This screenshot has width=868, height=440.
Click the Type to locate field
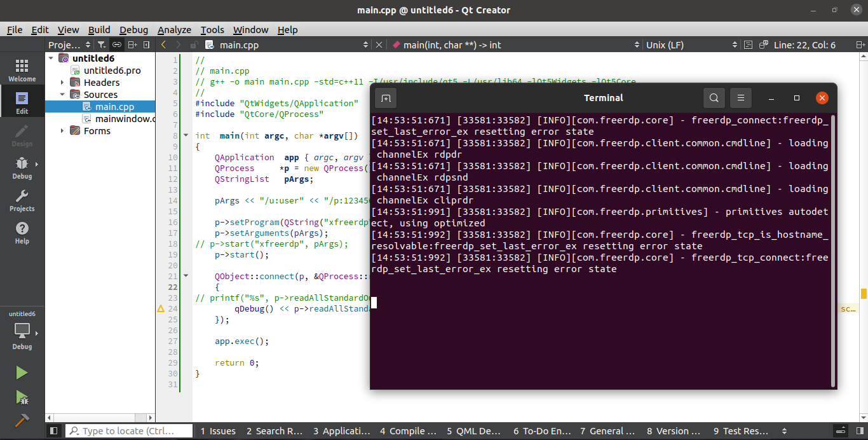click(128, 431)
